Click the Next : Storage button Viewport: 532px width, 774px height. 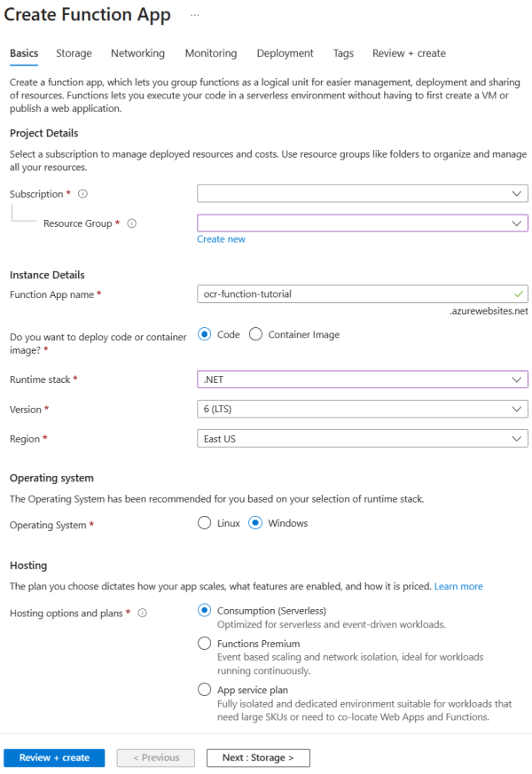pyautogui.click(x=257, y=757)
